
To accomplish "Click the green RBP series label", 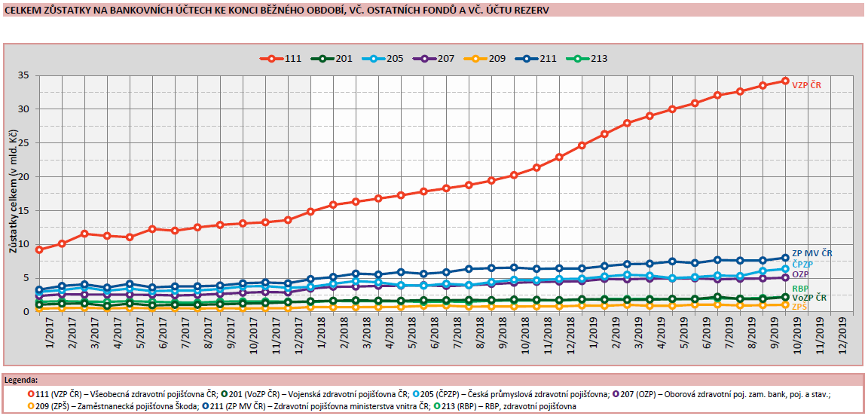I will point(799,289).
